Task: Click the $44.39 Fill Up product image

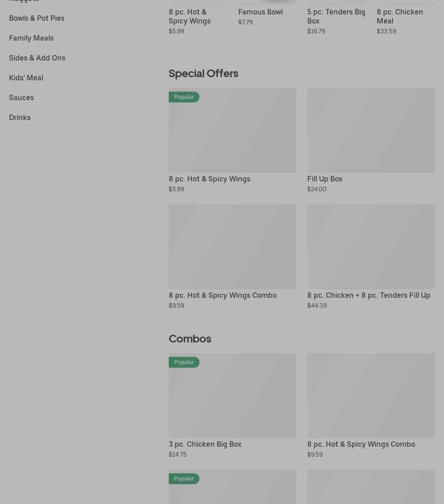Action: click(371, 246)
